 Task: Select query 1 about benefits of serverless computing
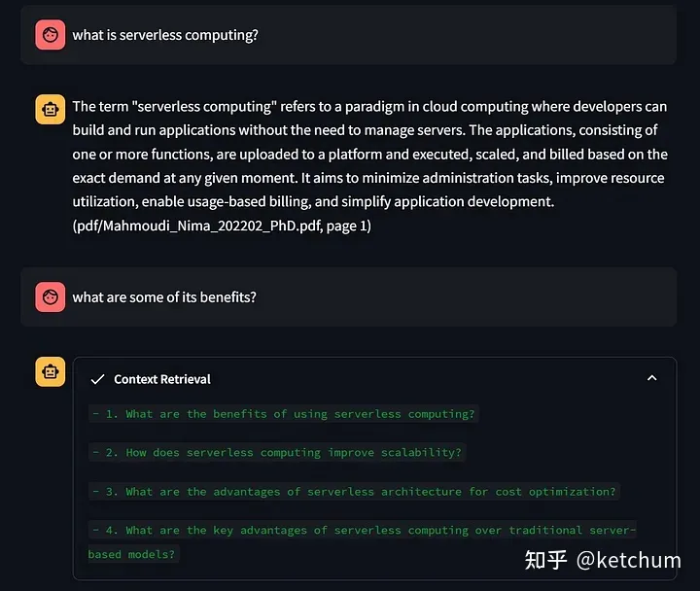[x=283, y=414]
